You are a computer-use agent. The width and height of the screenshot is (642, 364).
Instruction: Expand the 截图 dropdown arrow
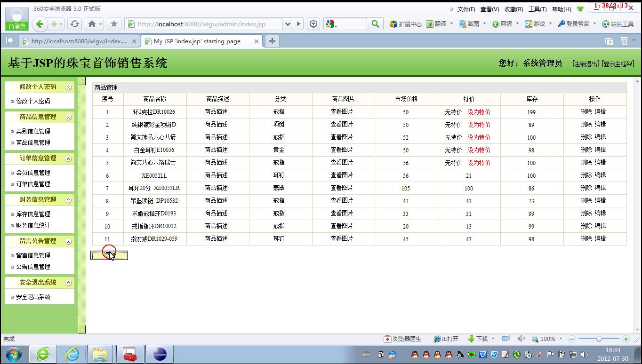tap(484, 24)
